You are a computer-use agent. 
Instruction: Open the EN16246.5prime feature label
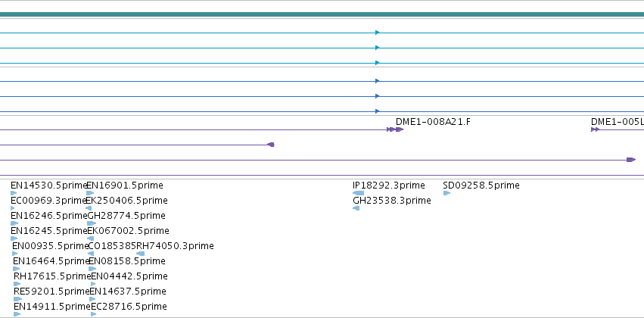(49, 216)
